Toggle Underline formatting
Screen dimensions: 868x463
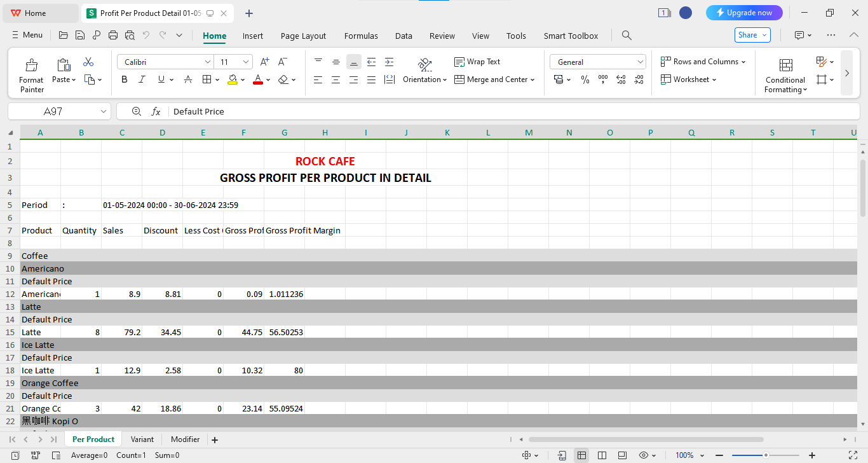point(161,79)
